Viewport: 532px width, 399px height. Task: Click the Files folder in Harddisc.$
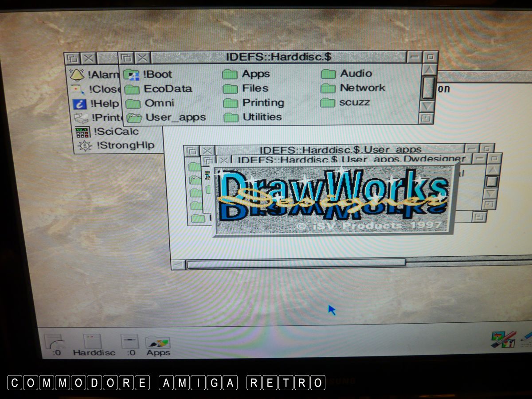pos(231,89)
